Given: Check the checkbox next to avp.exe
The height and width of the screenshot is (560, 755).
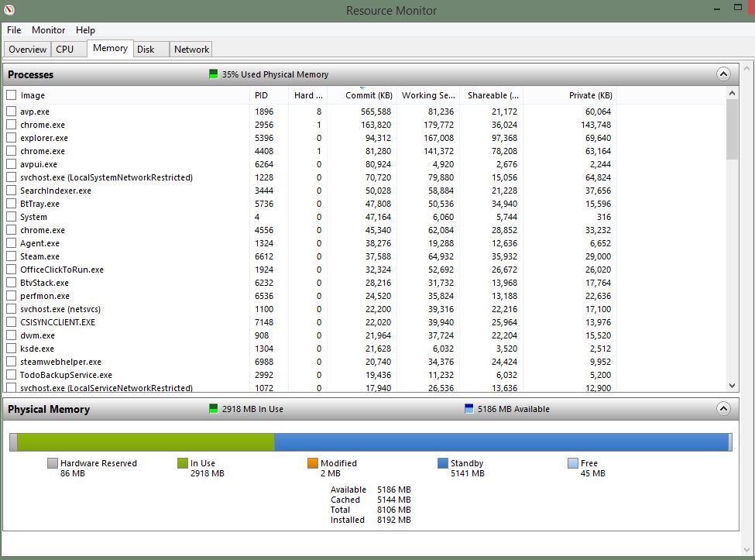Looking at the screenshot, I should tap(11, 111).
